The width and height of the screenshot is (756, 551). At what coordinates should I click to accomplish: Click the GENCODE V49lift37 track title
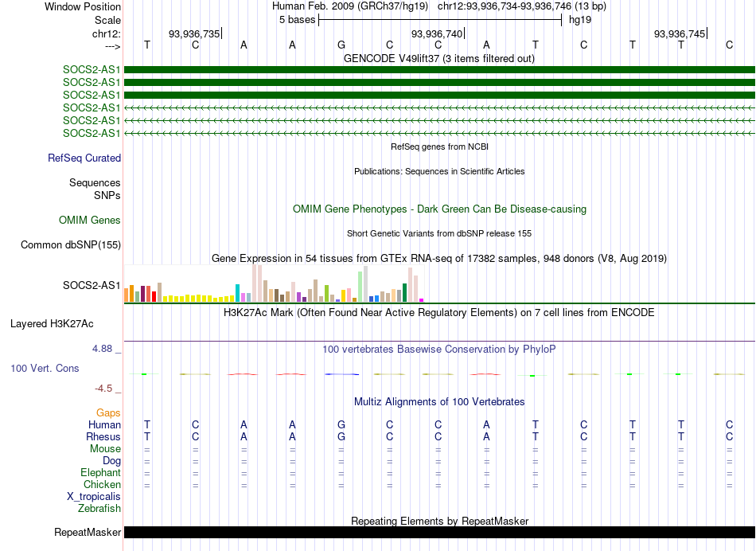(439, 58)
